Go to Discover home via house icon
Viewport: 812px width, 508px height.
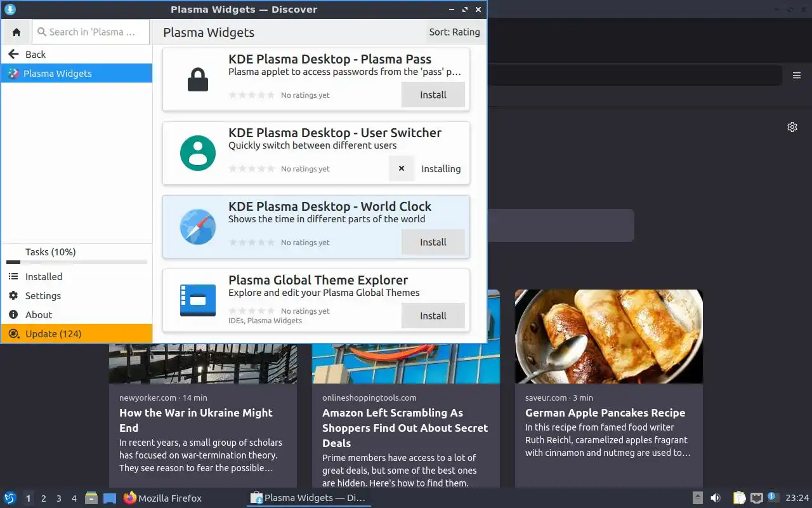click(x=16, y=32)
